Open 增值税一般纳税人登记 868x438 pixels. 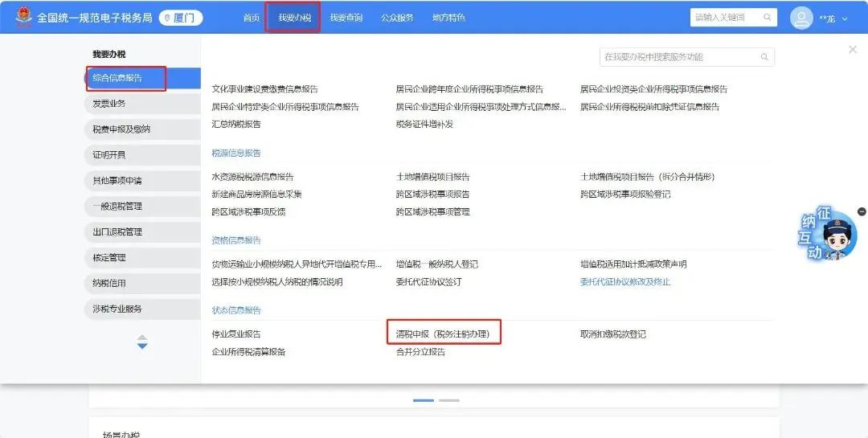pyautogui.click(x=436, y=264)
